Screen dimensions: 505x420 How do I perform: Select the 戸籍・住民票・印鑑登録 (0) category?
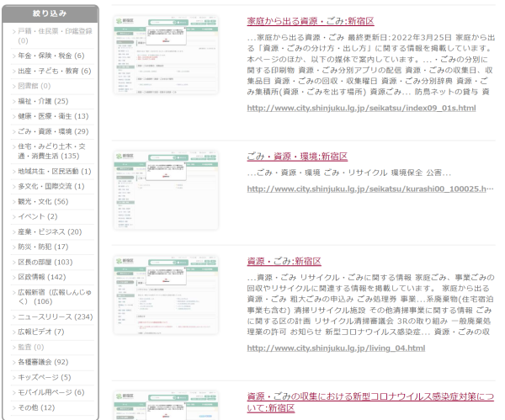click(x=55, y=35)
